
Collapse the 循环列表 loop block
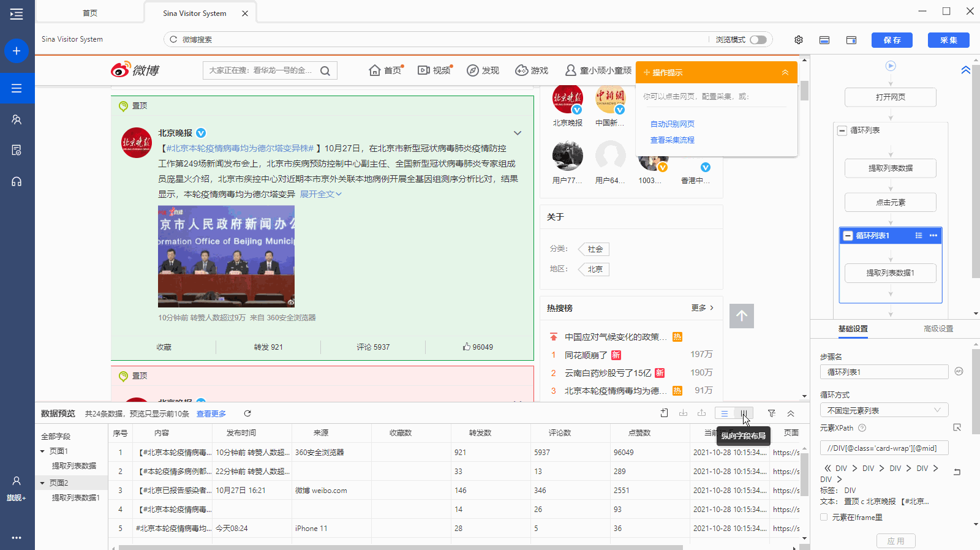(842, 130)
